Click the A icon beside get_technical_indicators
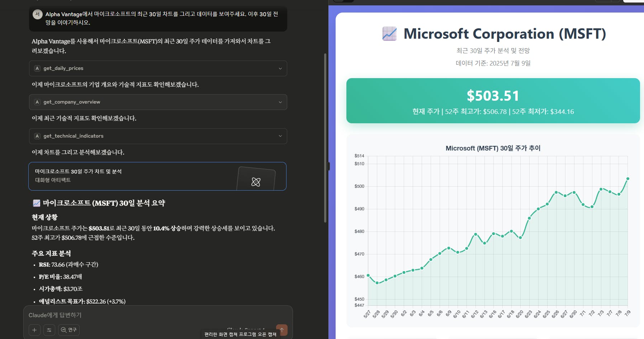This screenshot has width=644, height=339. 37,136
